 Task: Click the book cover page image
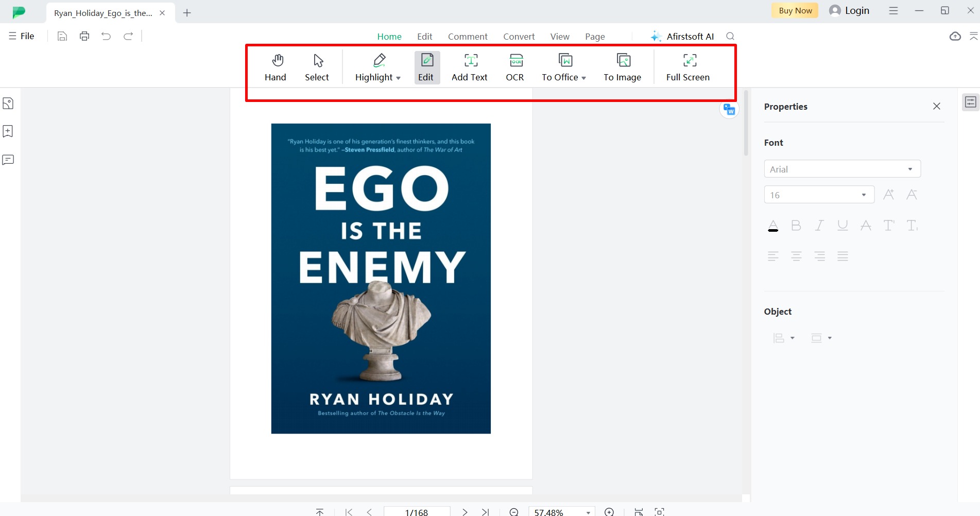click(381, 279)
